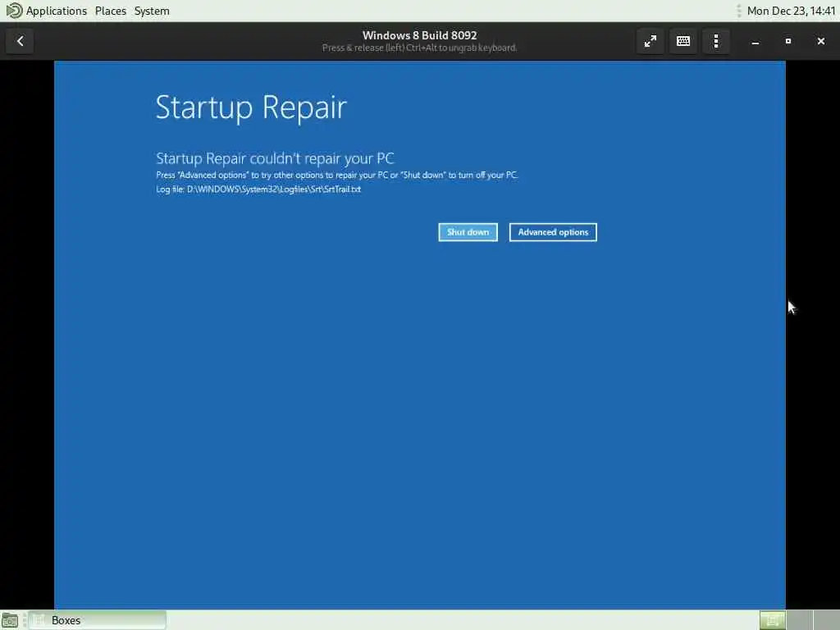
Task: Switch to the first workspace in the switcher
Action: (x=773, y=620)
